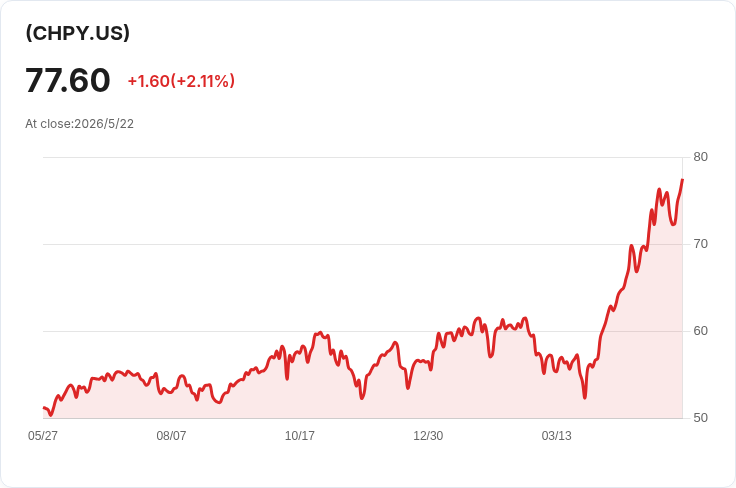This screenshot has height=488, width=736.
Task: Click the 08/07 date label
Action: [171, 436]
